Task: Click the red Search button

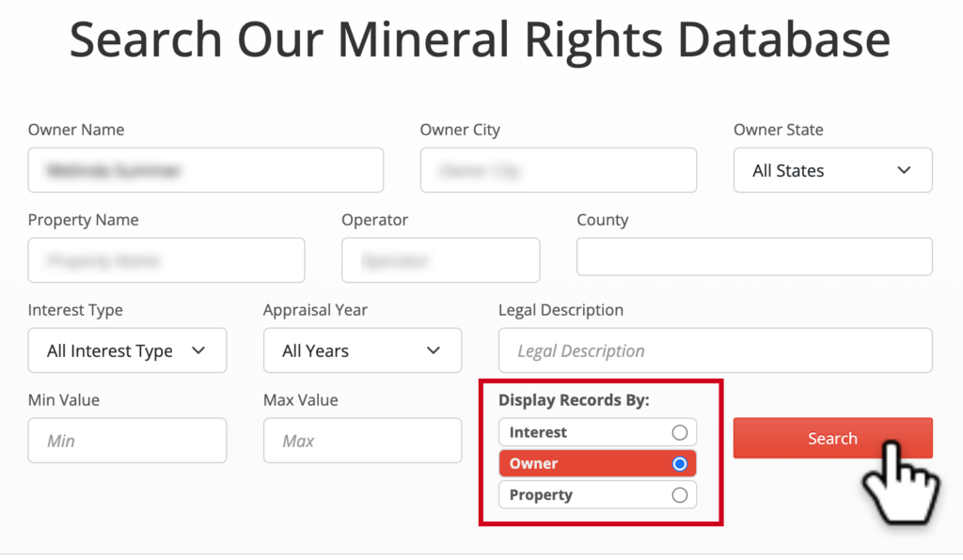Action: (x=833, y=438)
